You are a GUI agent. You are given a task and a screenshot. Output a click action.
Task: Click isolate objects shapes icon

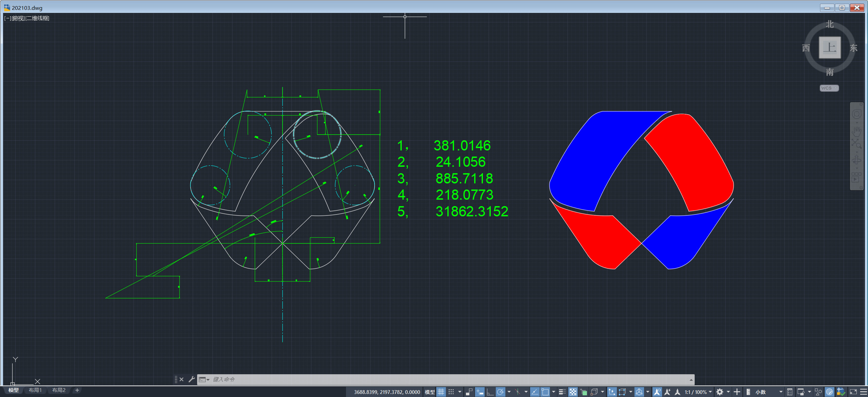(x=818, y=392)
